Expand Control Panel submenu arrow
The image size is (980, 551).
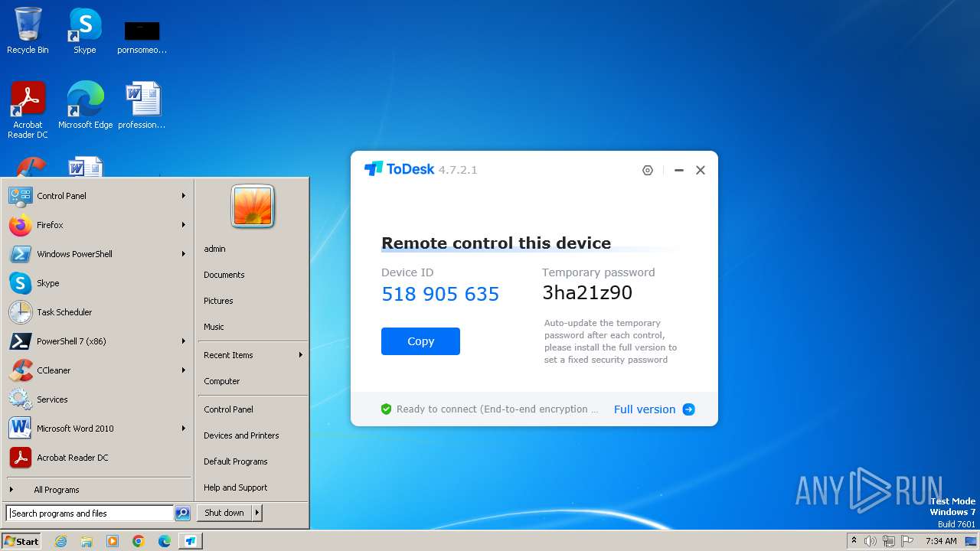click(x=184, y=196)
